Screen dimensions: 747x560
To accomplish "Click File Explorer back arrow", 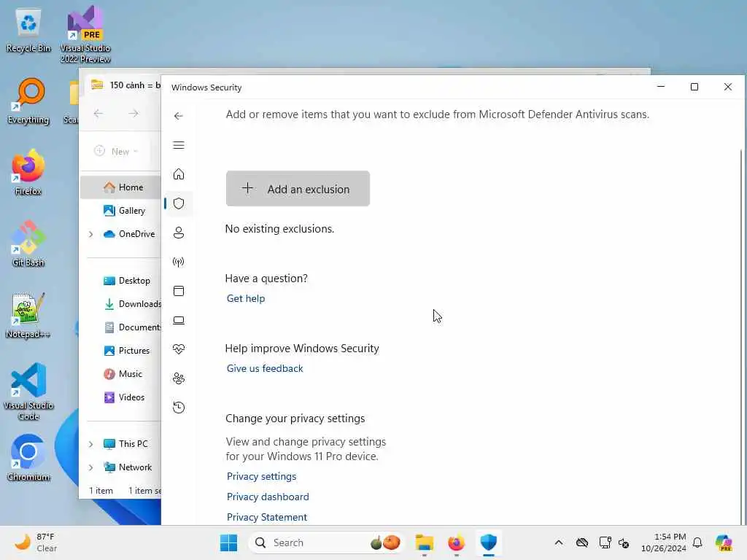I will click(x=98, y=113).
